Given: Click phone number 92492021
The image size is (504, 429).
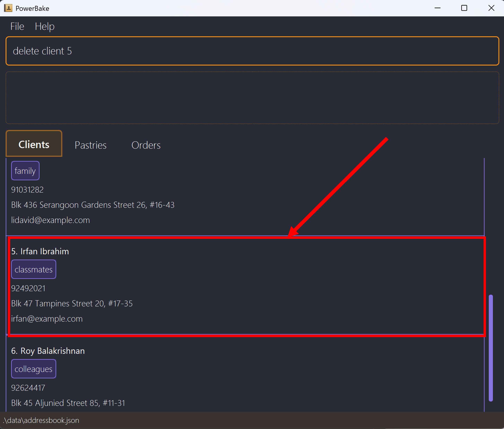Looking at the screenshot, I should click(x=28, y=288).
